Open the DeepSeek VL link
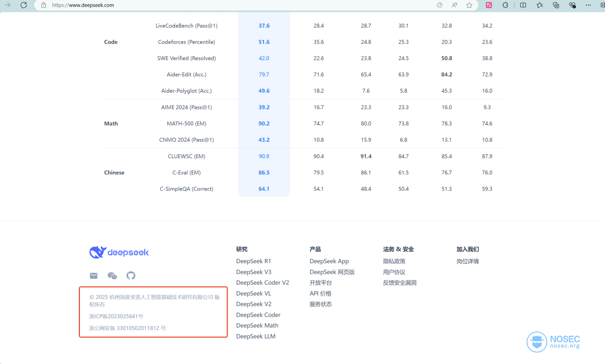Screen dimensions: 605x364 pyautogui.click(x=253, y=293)
